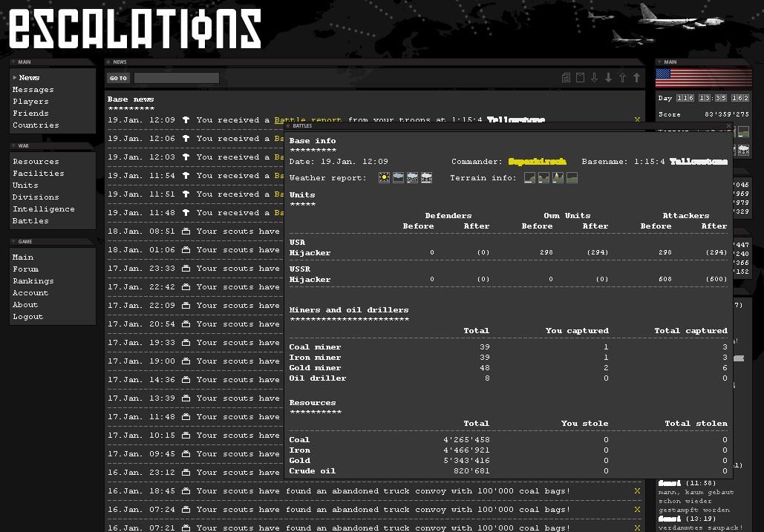Image resolution: width=764 pixels, height=532 pixels.
Task: Collapse the GAME sidebar panel
Action: coord(13,242)
